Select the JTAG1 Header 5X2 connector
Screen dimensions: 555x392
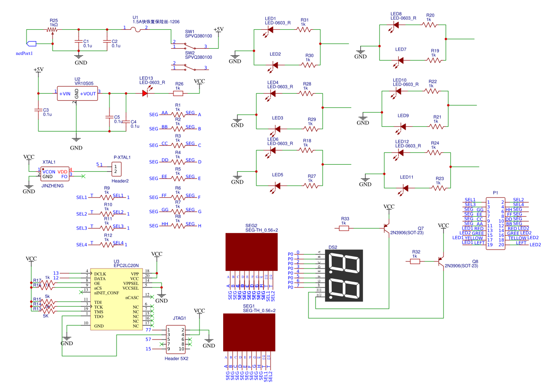click(x=175, y=339)
